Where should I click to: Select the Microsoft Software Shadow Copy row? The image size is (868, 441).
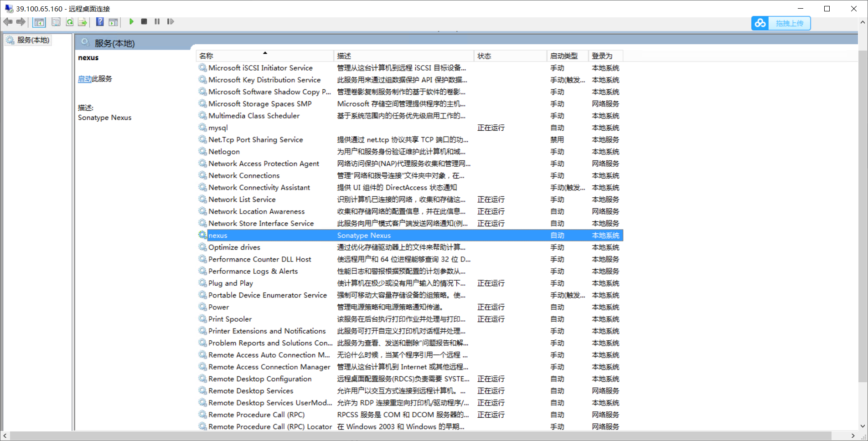pyautogui.click(x=409, y=92)
